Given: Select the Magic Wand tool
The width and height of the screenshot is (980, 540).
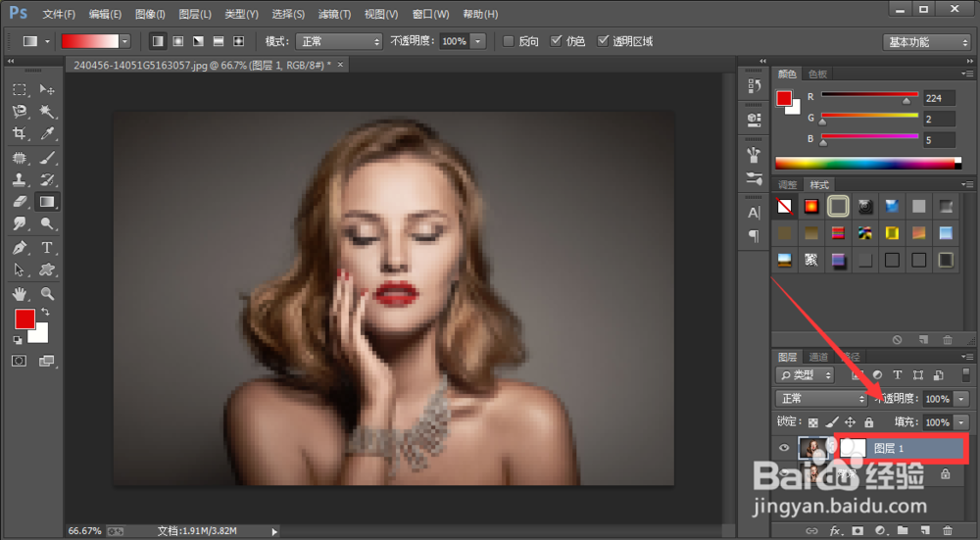Looking at the screenshot, I should (x=46, y=112).
